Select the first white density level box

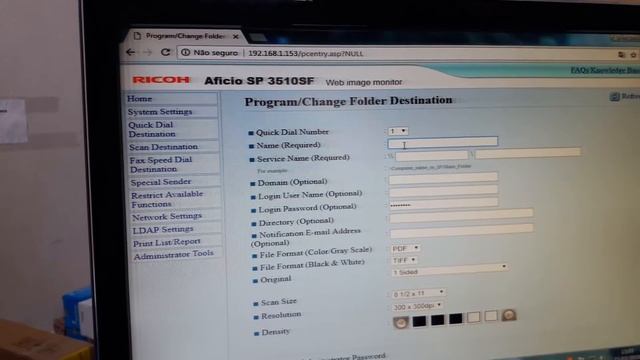tap(474, 317)
